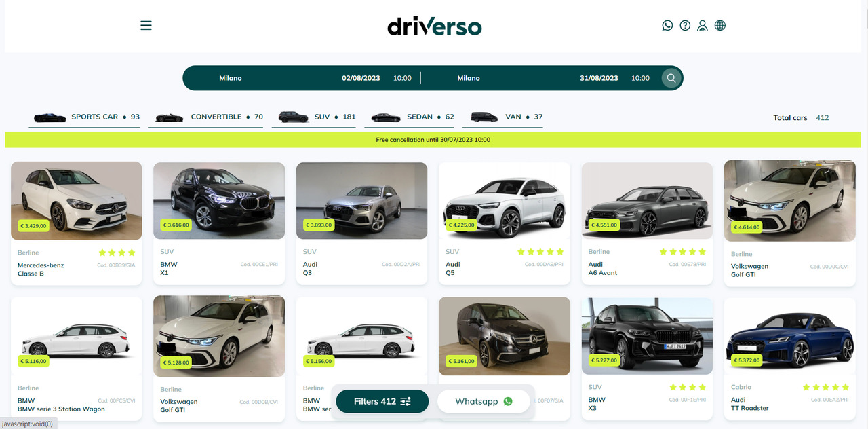
Task: Filter by SUV 181 label
Action: click(335, 117)
